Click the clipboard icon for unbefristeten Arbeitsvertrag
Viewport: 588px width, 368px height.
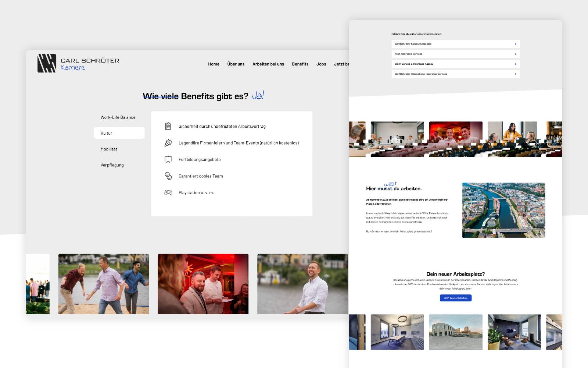coord(168,126)
